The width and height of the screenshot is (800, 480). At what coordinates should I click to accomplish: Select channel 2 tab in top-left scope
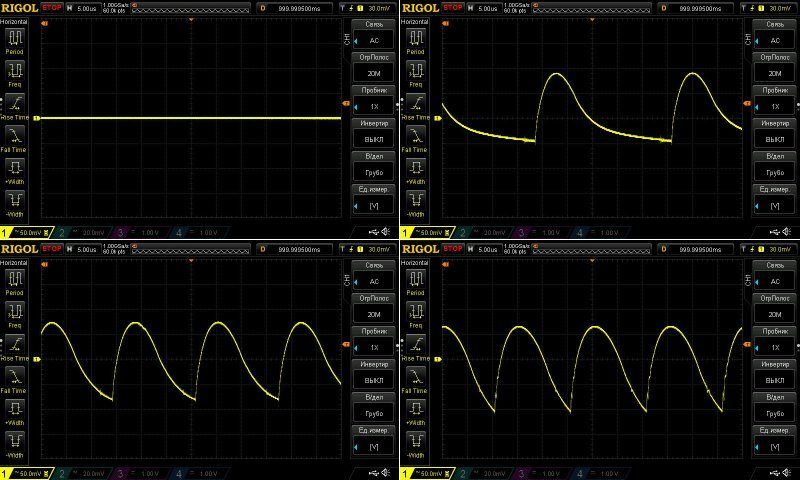[80, 232]
